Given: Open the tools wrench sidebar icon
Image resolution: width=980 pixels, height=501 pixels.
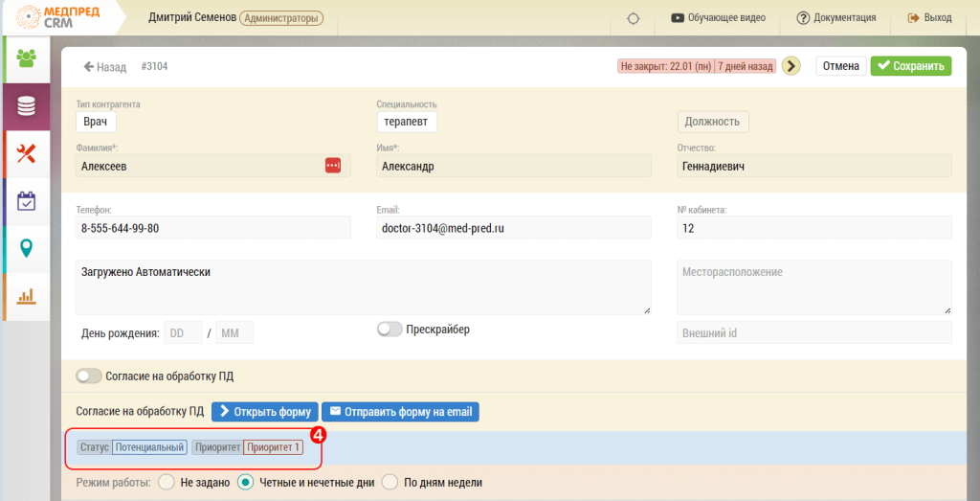Looking at the screenshot, I should point(26,154).
